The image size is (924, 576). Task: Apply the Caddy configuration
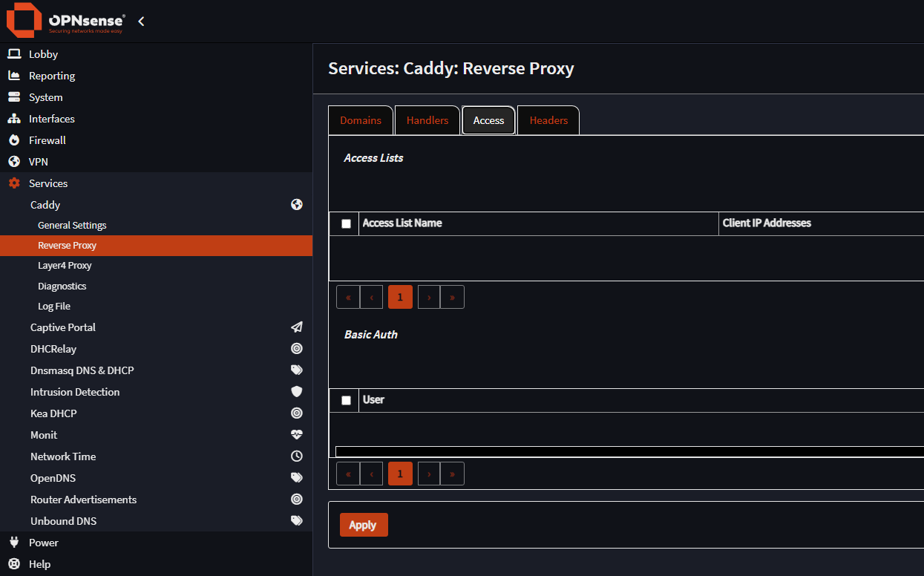[364, 525]
